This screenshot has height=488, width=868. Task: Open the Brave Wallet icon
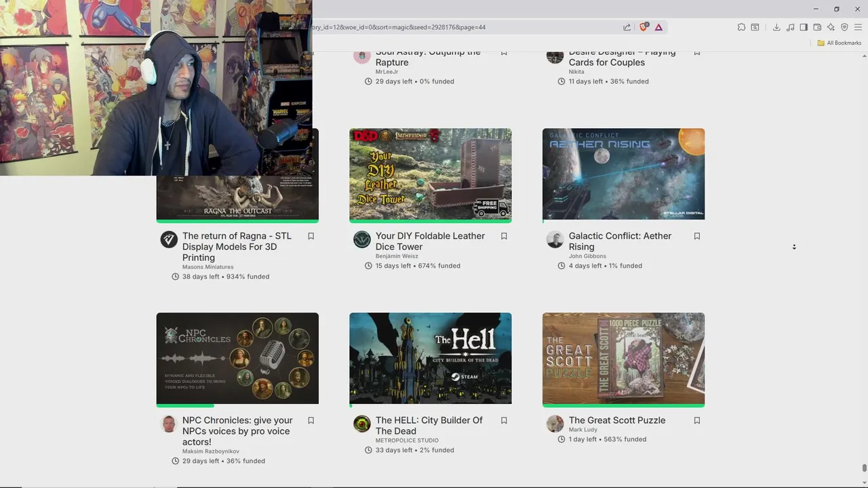click(817, 27)
